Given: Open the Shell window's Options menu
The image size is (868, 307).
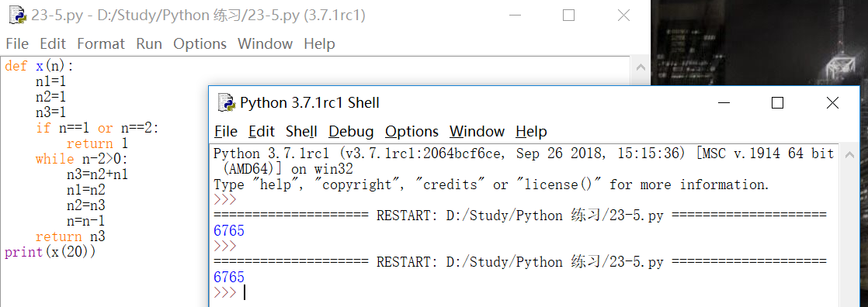Looking at the screenshot, I should coord(411,132).
